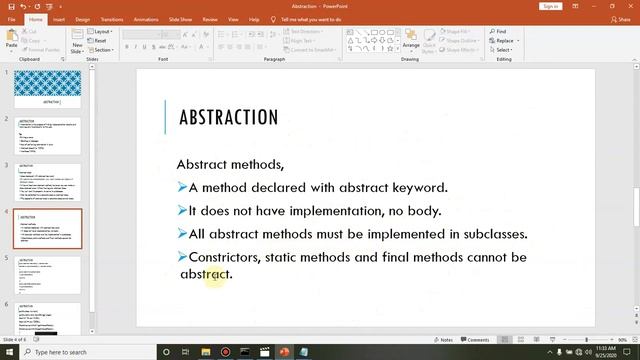
Task: Choose the right arrow shape
Action: (x=374, y=40)
